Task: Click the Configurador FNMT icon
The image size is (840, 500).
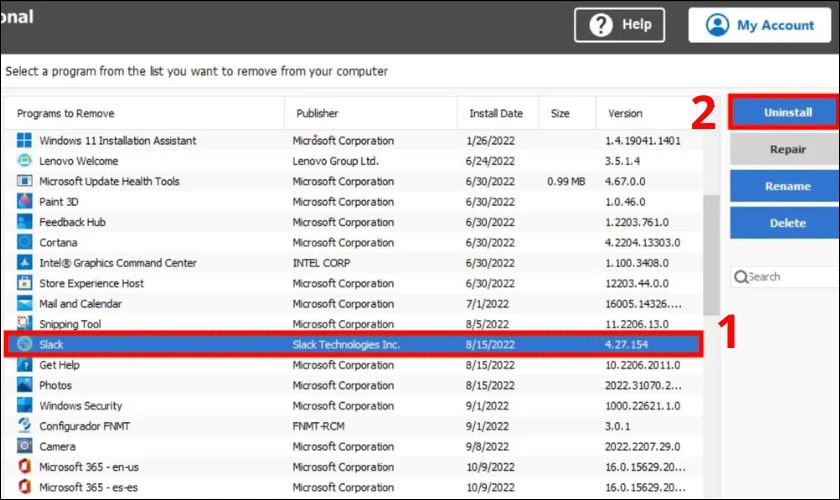Action: tap(24, 426)
